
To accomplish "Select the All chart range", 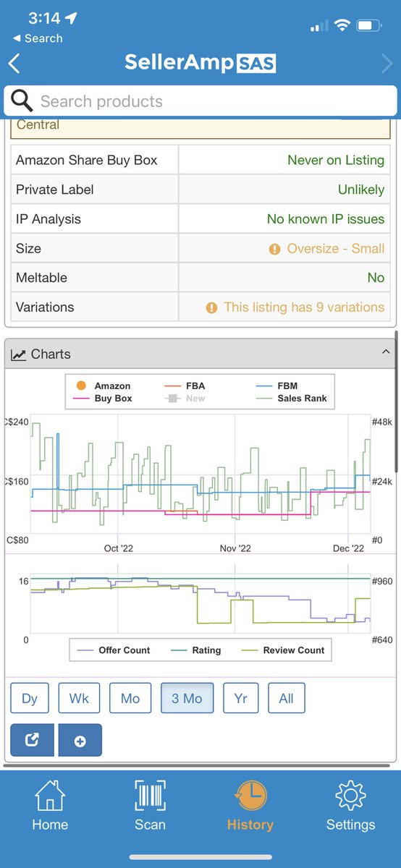I will (287, 698).
